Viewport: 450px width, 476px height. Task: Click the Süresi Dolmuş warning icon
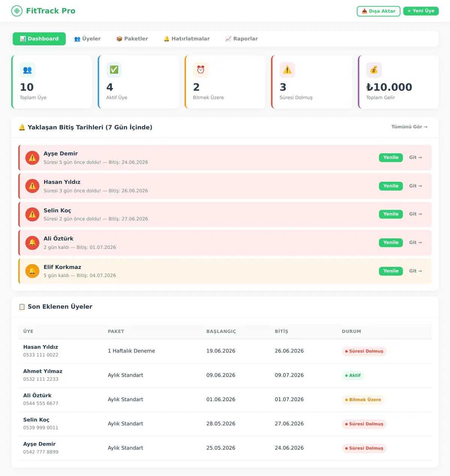tap(287, 70)
